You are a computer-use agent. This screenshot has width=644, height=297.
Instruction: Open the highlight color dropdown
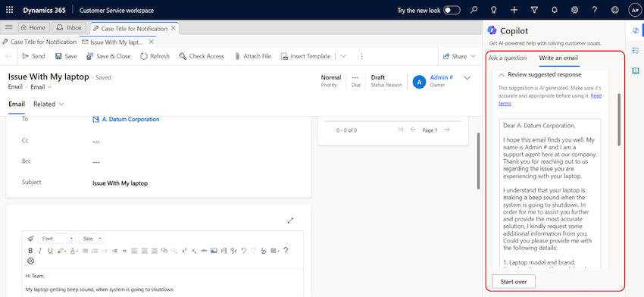coord(62,251)
